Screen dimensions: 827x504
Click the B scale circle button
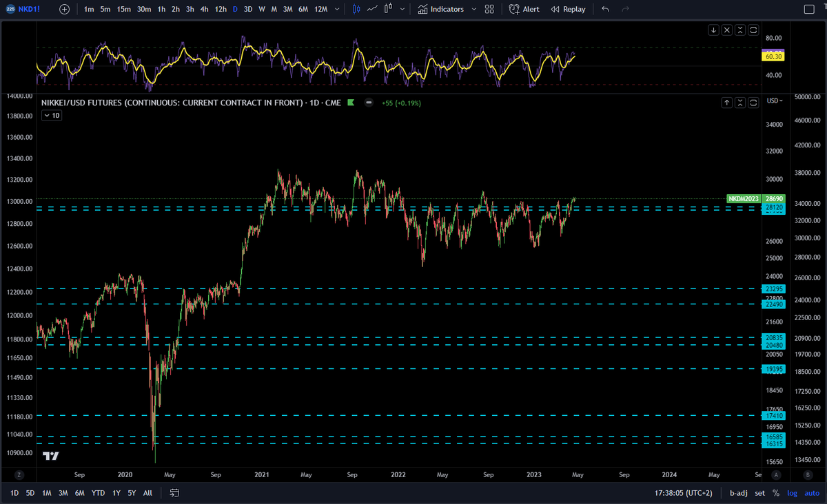(x=808, y=474)
